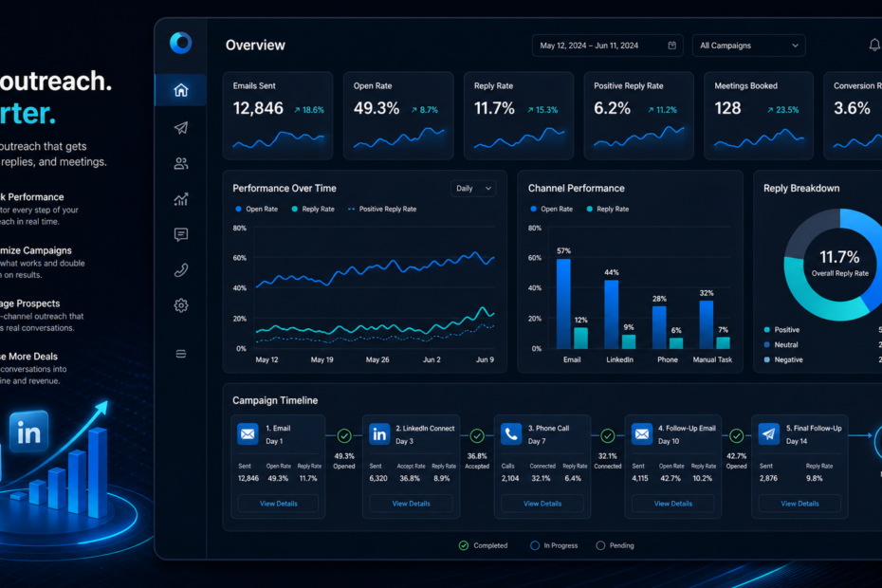882x588 pixels.
Task: Select the Meetings Booked metric card
Action: (x=759, y=116)
